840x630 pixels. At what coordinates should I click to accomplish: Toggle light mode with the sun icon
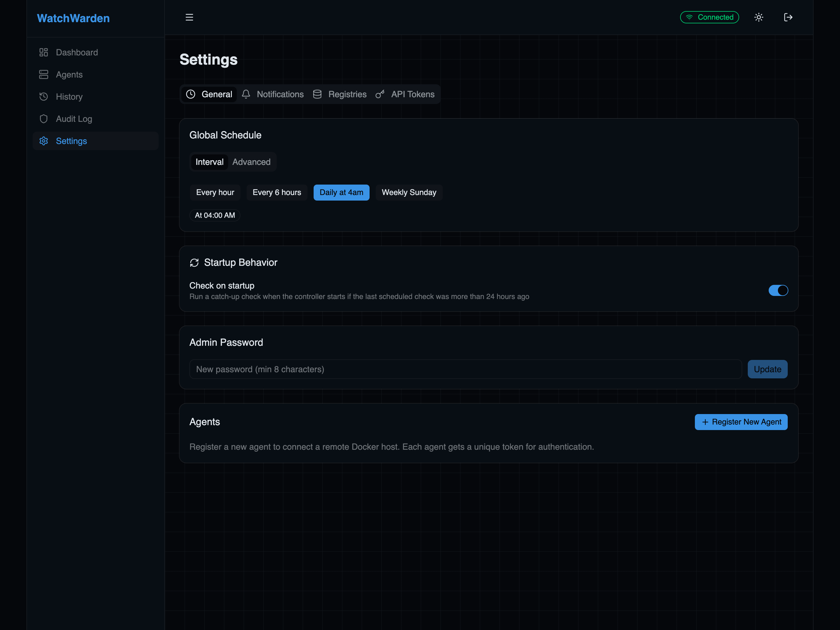(x=758, y=17)
